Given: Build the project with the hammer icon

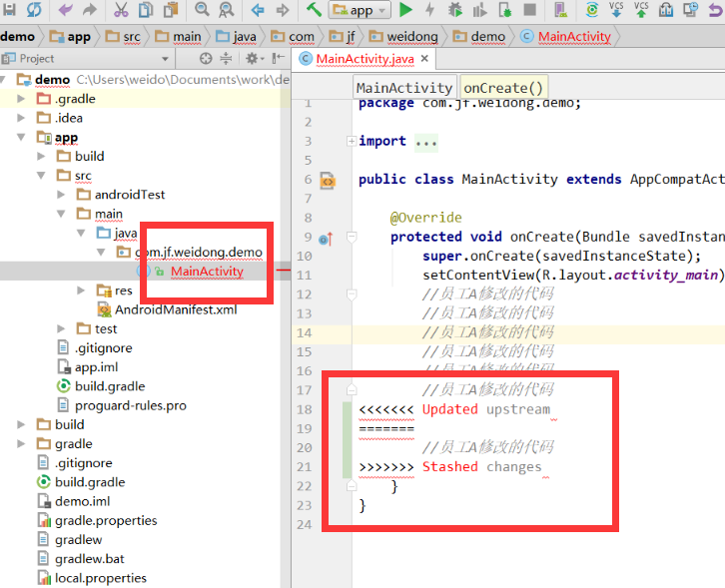Looking at the screenshot, I should pos(314,9).
